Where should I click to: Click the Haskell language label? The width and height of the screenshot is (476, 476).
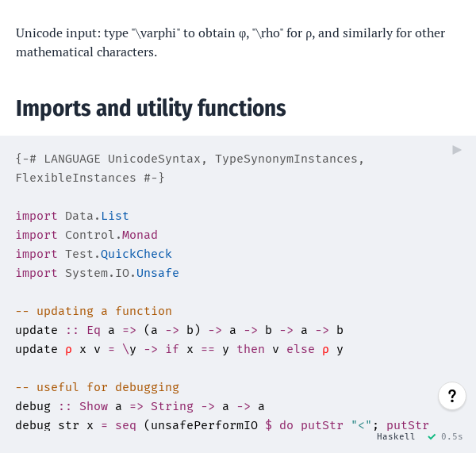396,436
